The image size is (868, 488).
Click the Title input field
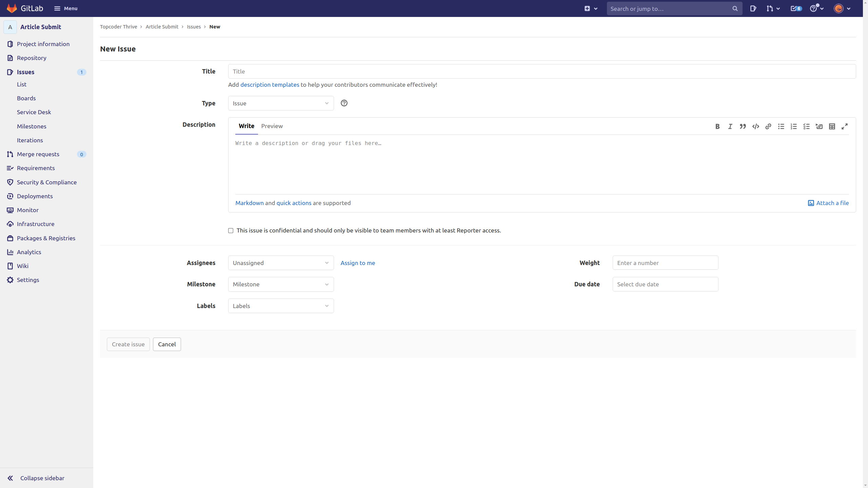pyautogui.click(x=541, y=72)
